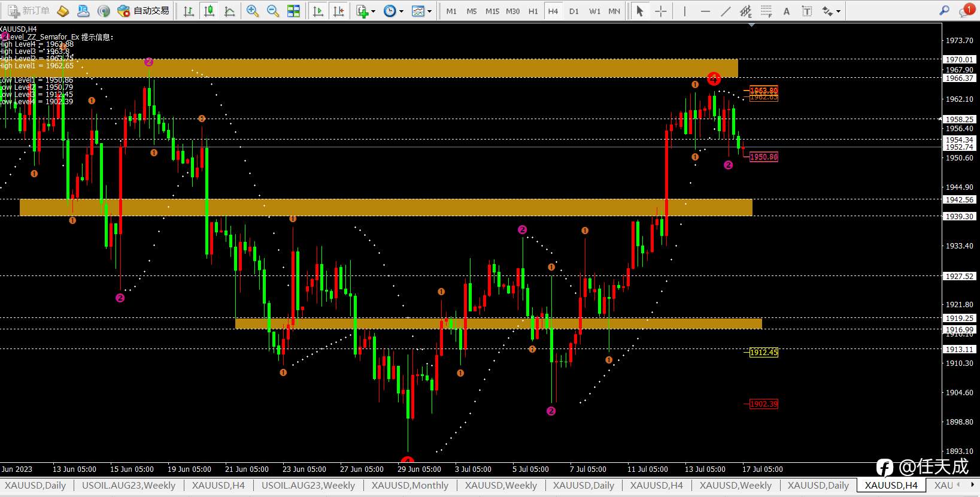Click the 1913.11 price axis label
980x497 pixels.
[x=960, y=349]
